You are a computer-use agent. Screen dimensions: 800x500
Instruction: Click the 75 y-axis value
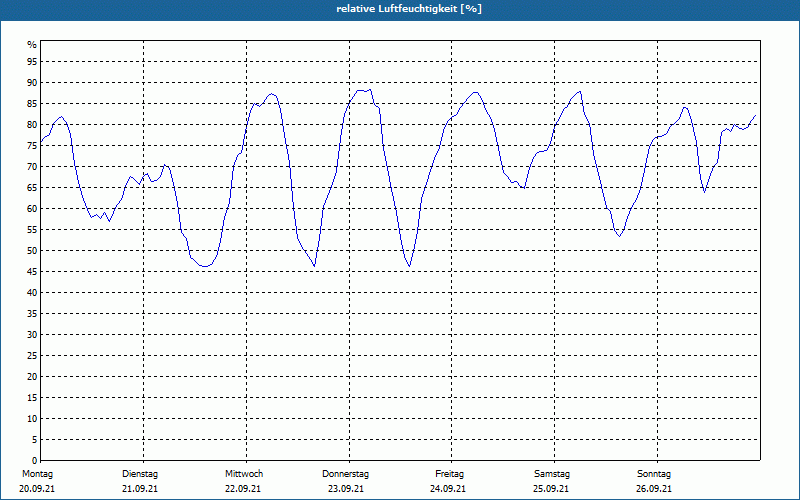[x=32, y=145]
